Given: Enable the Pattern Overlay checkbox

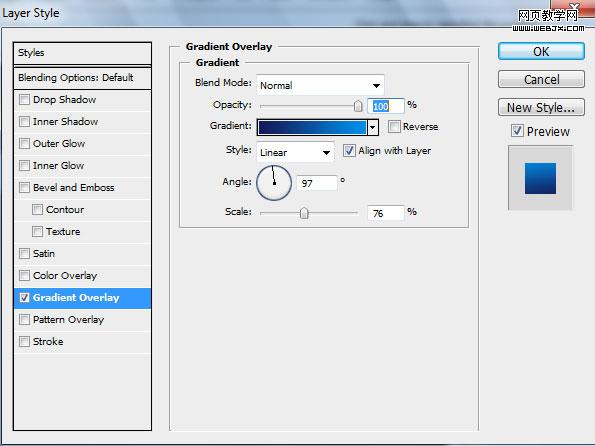Looking at the screenshot, I should pyautogui.click(x=24, y=320).
